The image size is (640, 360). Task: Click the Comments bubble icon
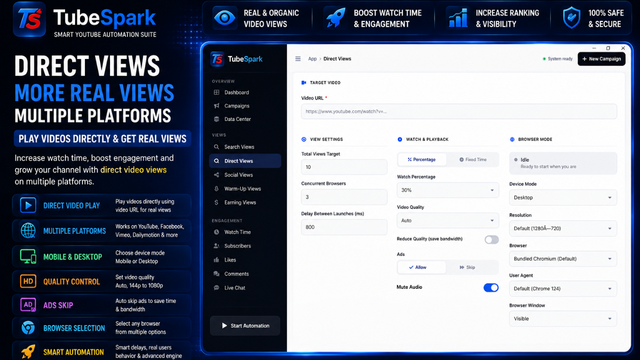(216, 273)
